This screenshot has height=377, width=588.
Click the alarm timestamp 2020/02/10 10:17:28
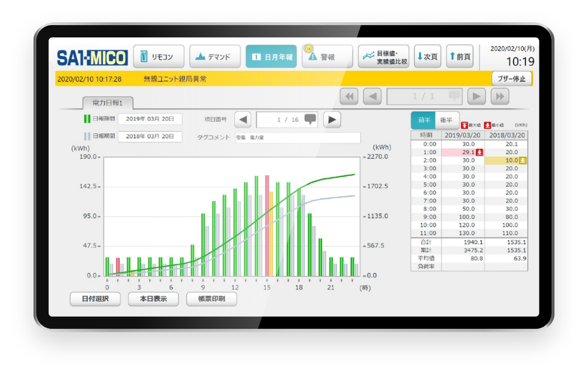point(89,79)
